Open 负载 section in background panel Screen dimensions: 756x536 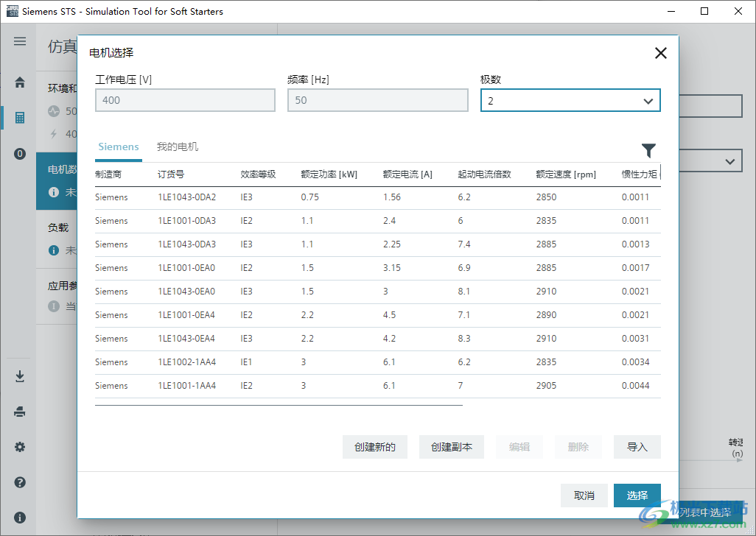pyautogui.click(x=57, y=239)
